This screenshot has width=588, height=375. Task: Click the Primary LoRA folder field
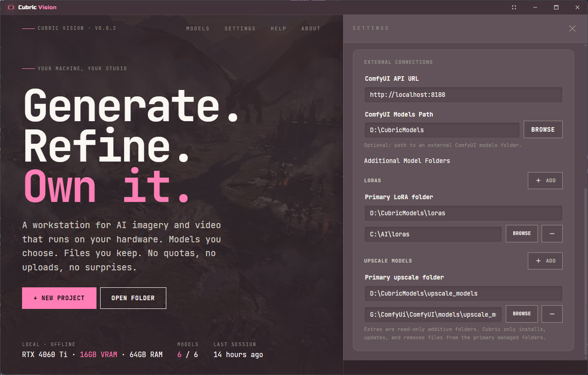coord(464,213)
